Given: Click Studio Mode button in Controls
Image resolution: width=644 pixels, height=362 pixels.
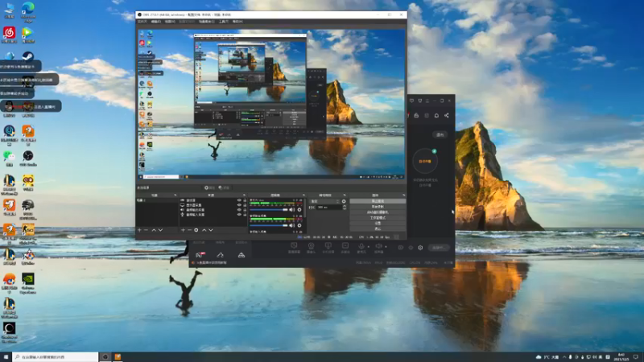Looking at the screenshot, I should click(378, 218).
